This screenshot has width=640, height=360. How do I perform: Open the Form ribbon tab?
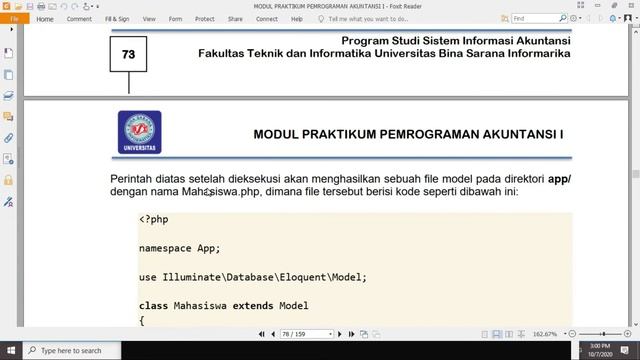(176, 19)
